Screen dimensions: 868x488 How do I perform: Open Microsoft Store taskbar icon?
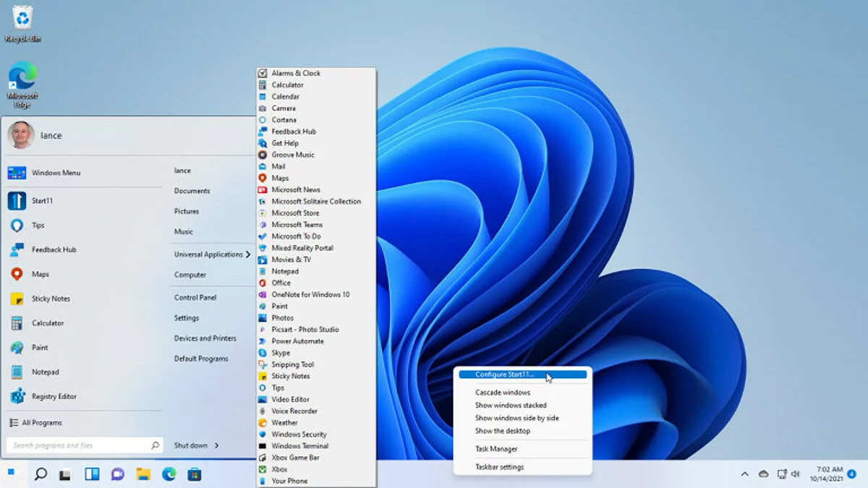tap(195, 474)
